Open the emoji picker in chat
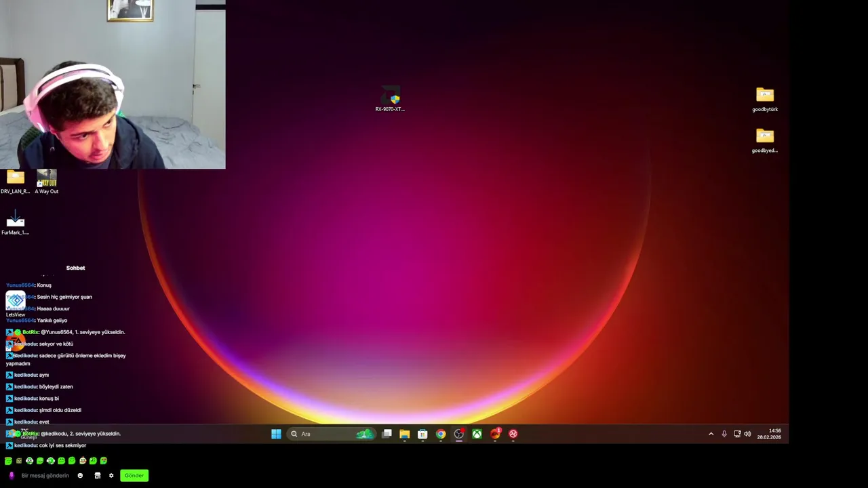Image resolution: width=868 pixels, height=488 pixels. pos(80,476)
